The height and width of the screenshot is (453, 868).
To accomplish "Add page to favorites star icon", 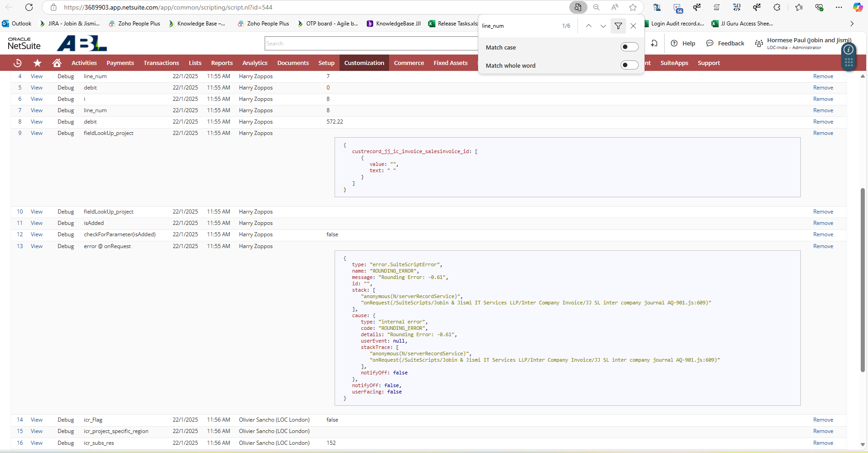I will coord(633,7).
